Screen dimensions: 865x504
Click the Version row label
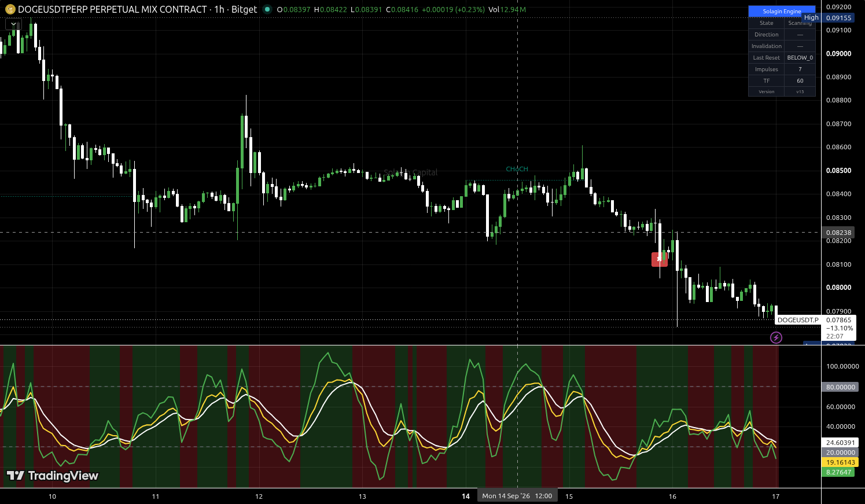coord(767,91)
